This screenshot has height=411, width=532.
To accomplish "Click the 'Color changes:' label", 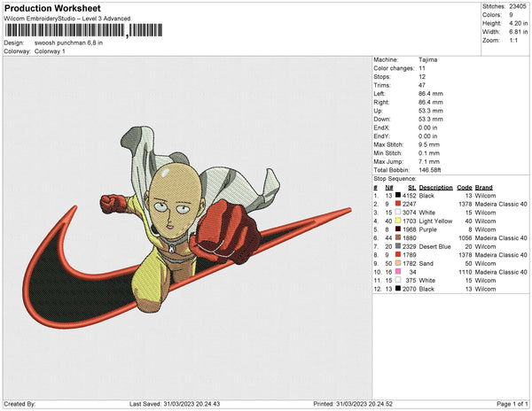I will click(x=394, y=68).
